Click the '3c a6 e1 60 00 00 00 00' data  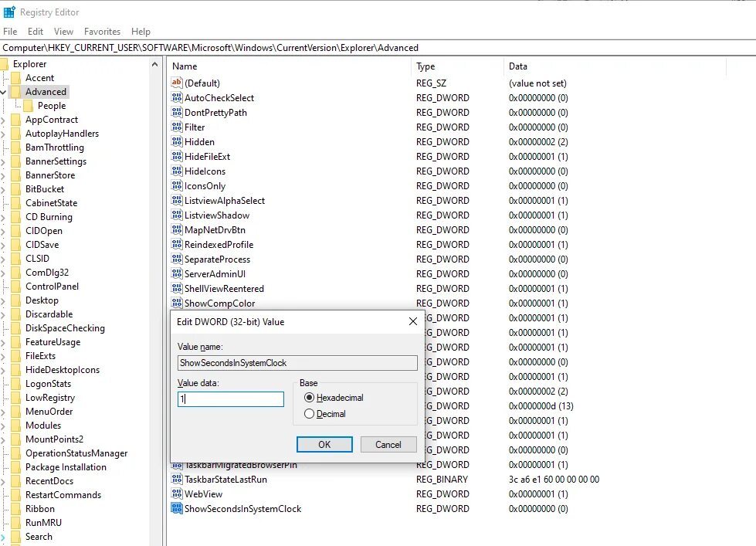(x=554, y=480)
